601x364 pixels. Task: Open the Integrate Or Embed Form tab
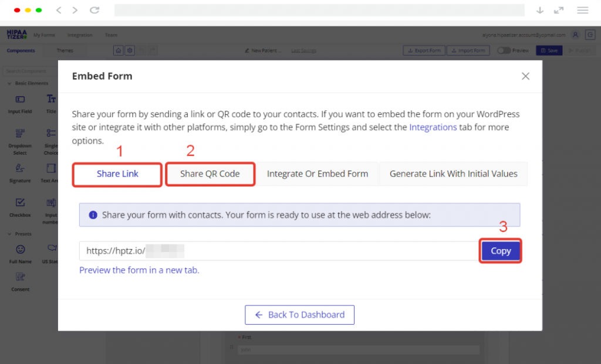[318, 174]
